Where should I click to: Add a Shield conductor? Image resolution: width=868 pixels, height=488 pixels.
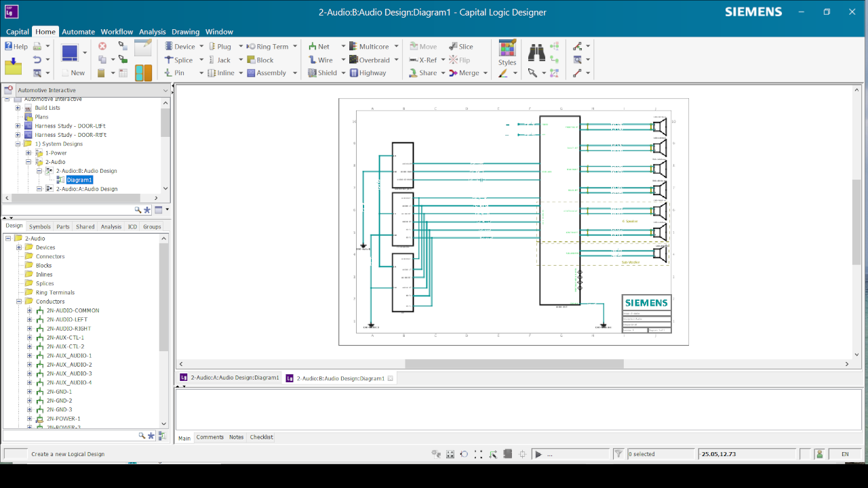click(322, 73)
